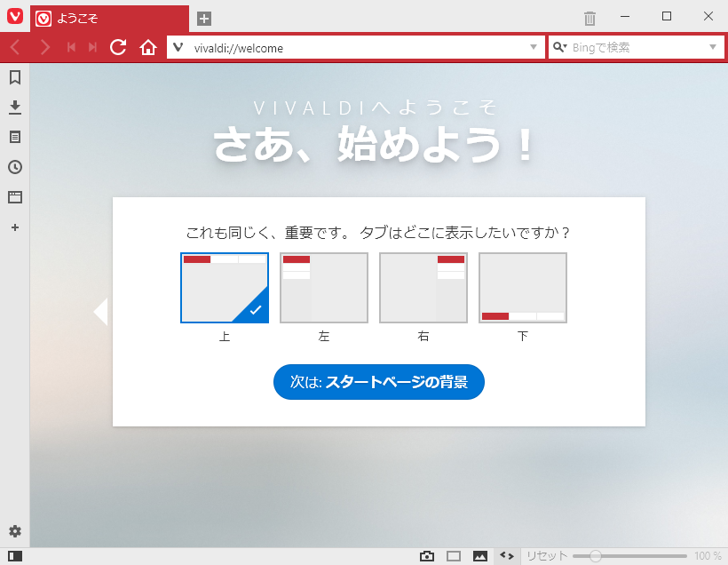Choose tabs on left (左) option

point(324,288)
